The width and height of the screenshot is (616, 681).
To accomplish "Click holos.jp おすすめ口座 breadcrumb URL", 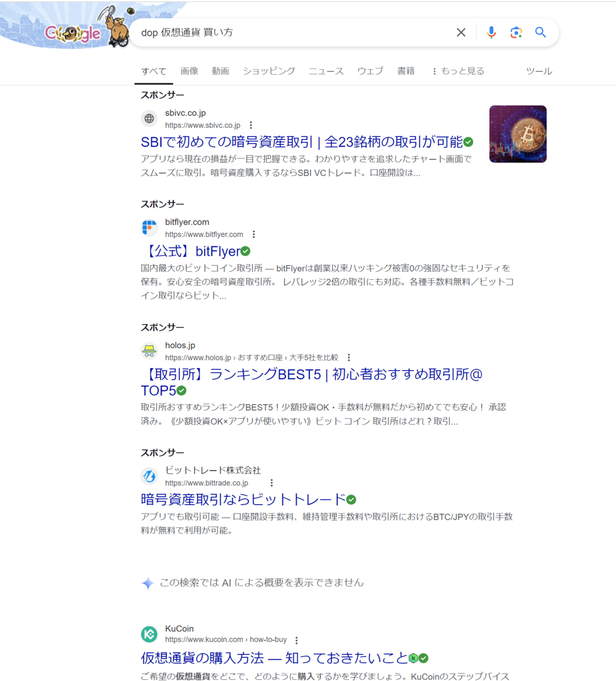I will coord(252,358).
